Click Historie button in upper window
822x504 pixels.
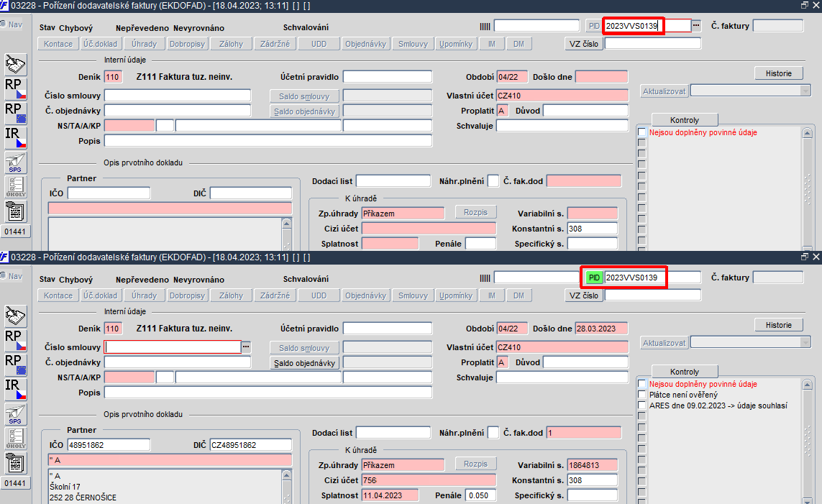pyautogui.click(x=778, y=73)
